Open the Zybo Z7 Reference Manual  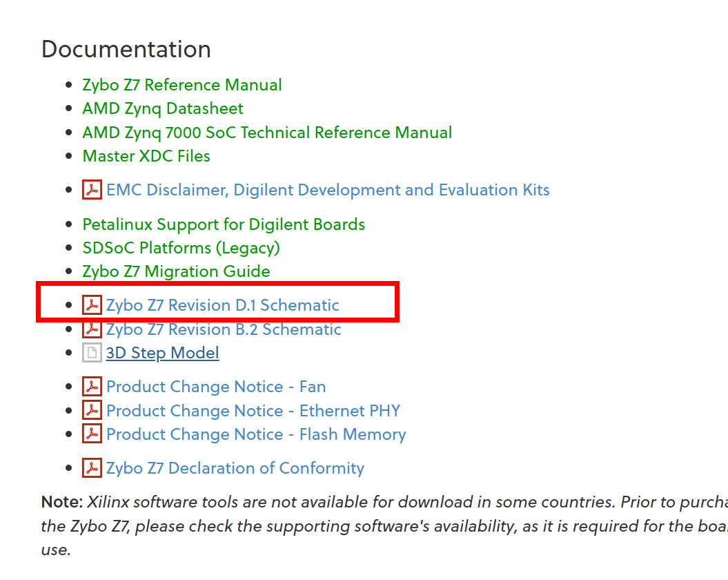coord(182,85)
